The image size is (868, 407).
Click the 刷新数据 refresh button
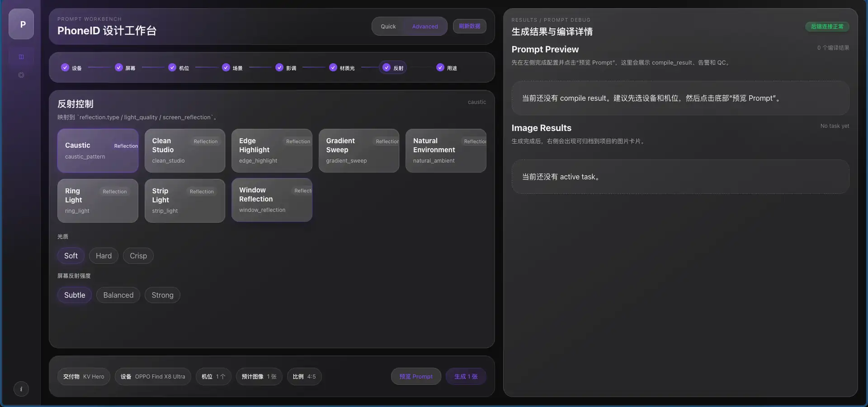pyautogui.click(x=470, y=26)
